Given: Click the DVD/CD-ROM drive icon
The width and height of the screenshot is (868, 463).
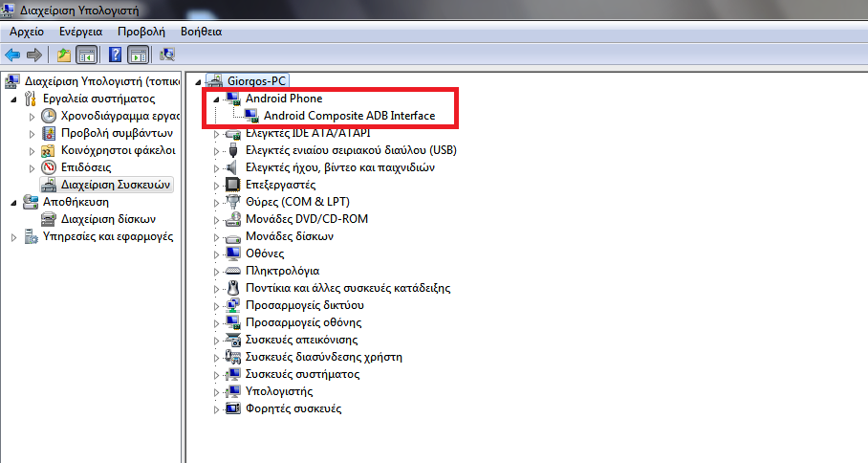Looking at the screenshot, I should [233, 219].
